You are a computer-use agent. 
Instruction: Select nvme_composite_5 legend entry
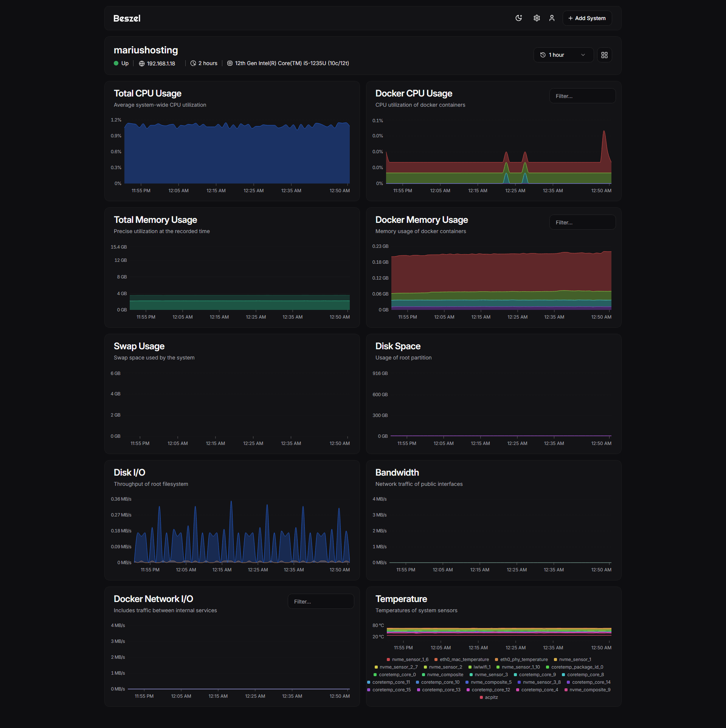click(x=488, y=682)
